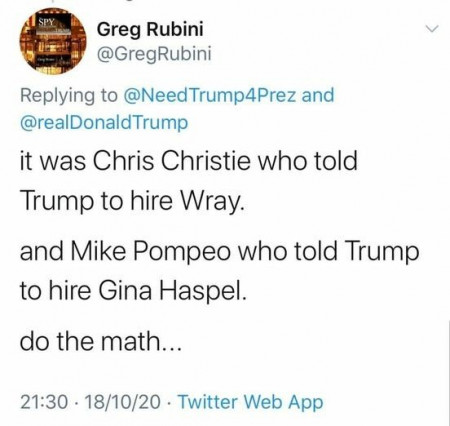450x426 pixels.
Task: Click the 18/10/20 date
Action: [x=123, y=402]
